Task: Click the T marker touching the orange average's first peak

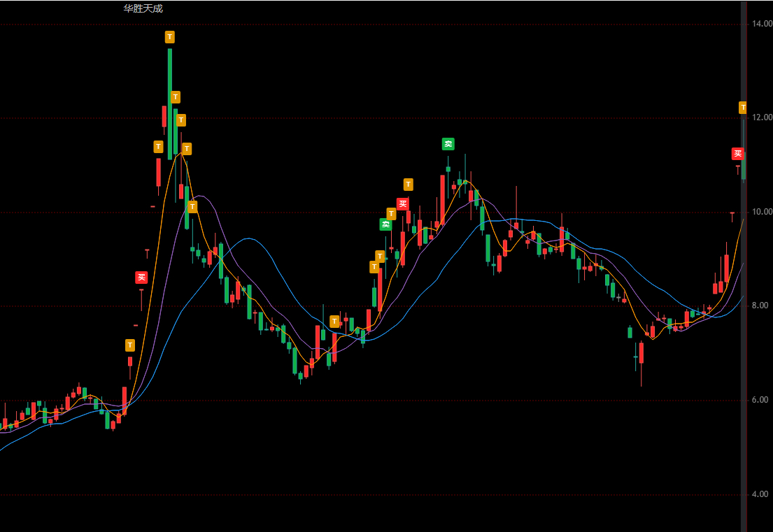Action: coord(187,149)
